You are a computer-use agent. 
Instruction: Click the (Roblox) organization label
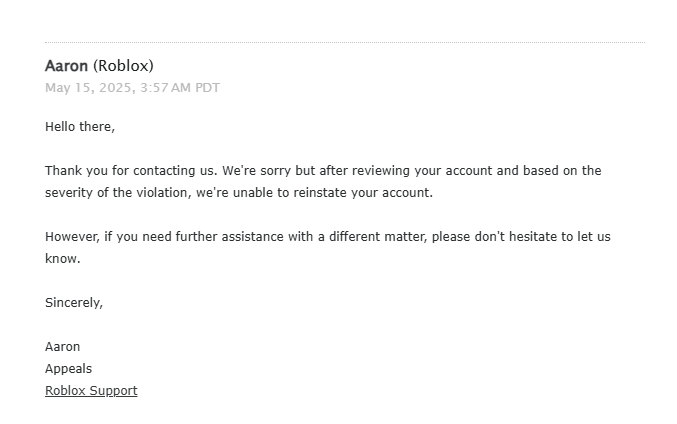click(x=123, y=66)
